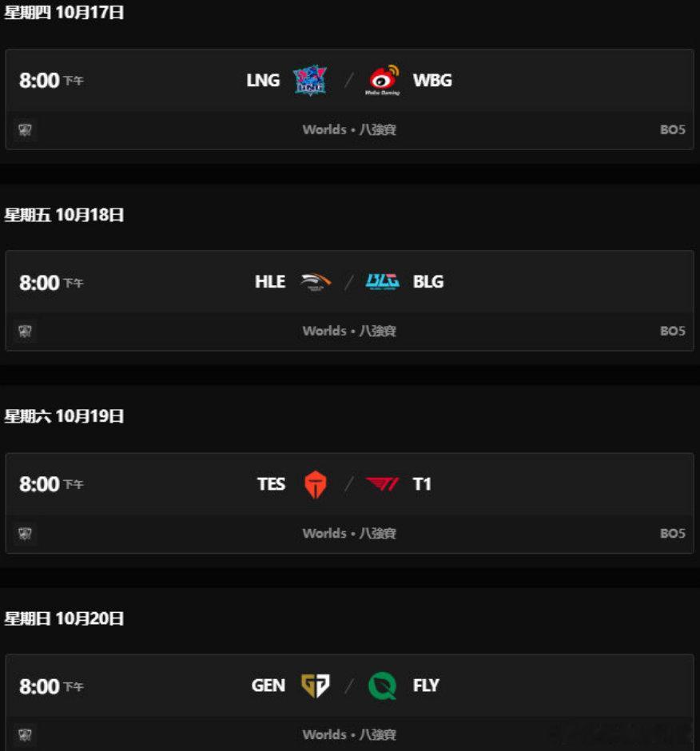Open Worlds quarterfinal label for October 17 match
Image resolution: width=700 pixels, height=751 pixels.
click(349, 129)
